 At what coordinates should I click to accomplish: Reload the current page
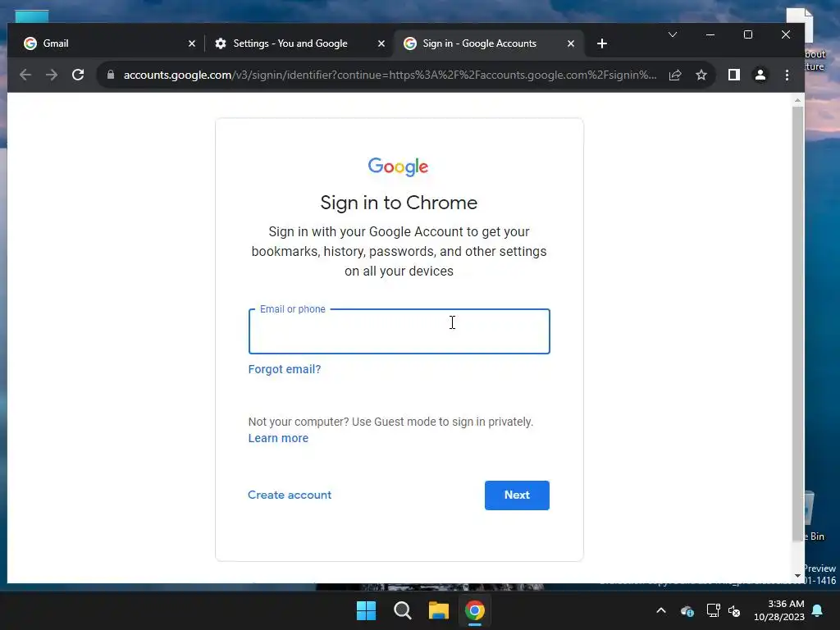[78, 75]
